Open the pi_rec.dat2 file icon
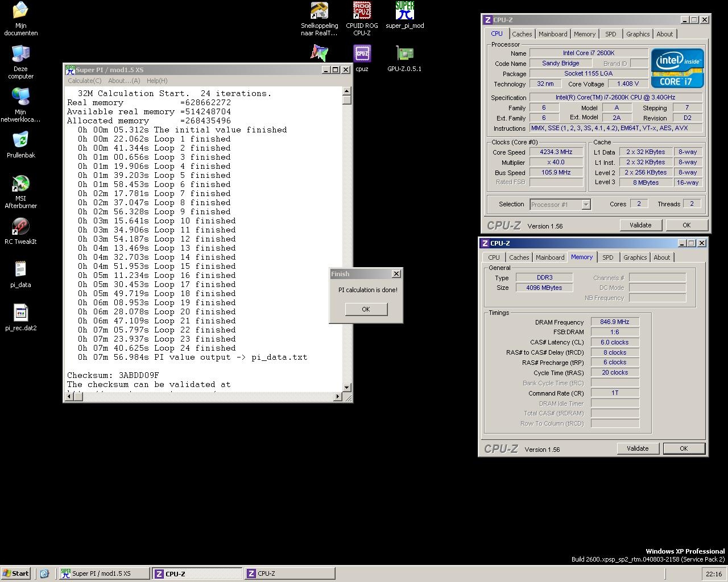 20,314
